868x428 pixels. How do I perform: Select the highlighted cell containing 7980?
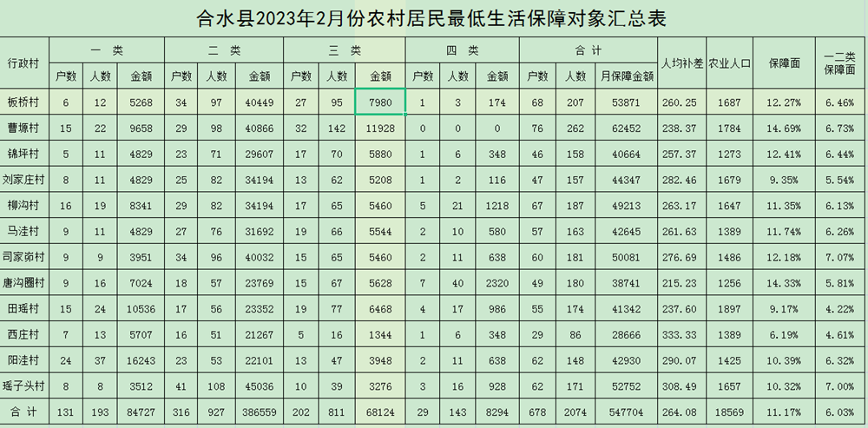(380, 102)
